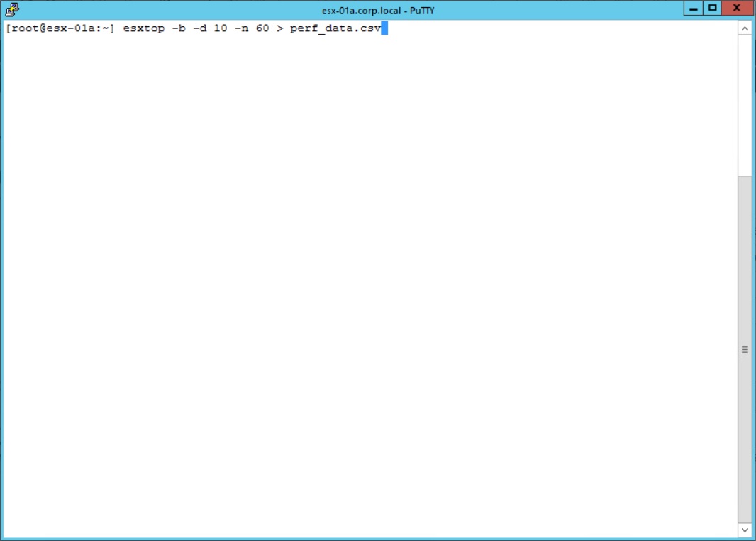Viewport: 756px width, 541px height.
Task: Maximize the PuTTY window
Action: (x=712, y=9)
